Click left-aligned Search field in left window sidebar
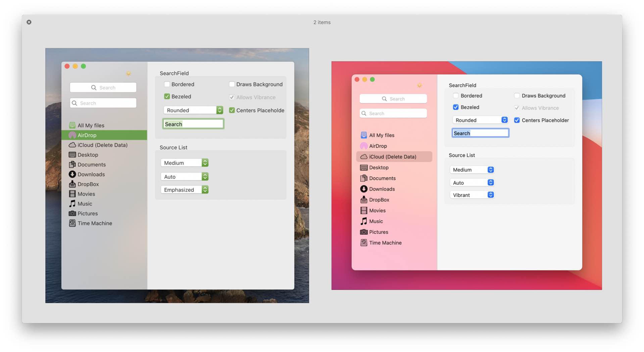 click(x=103, y=103)
